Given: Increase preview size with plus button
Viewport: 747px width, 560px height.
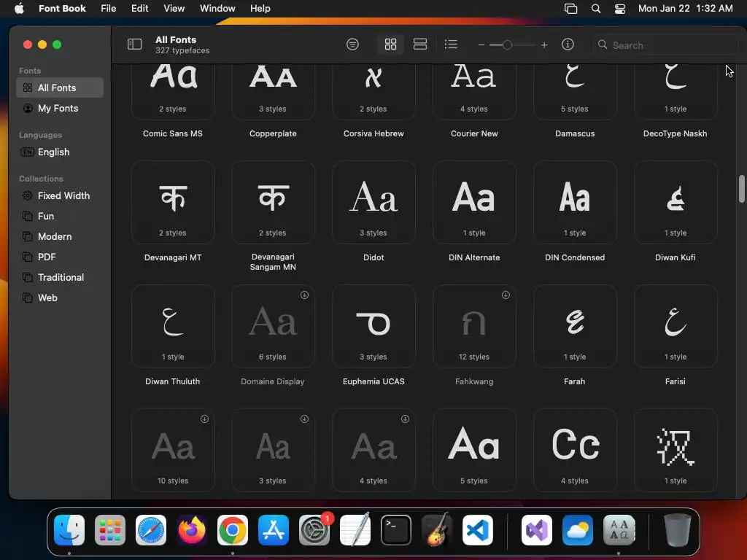Looking at the screenshot, I should (544, 44).
